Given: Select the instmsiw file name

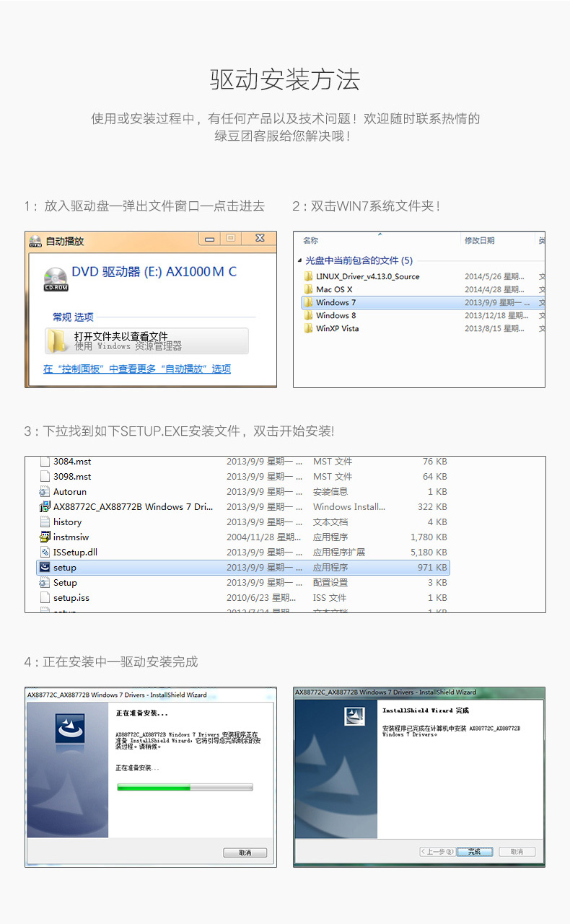Looking at the screenshot, I should [x=71, y=537].
